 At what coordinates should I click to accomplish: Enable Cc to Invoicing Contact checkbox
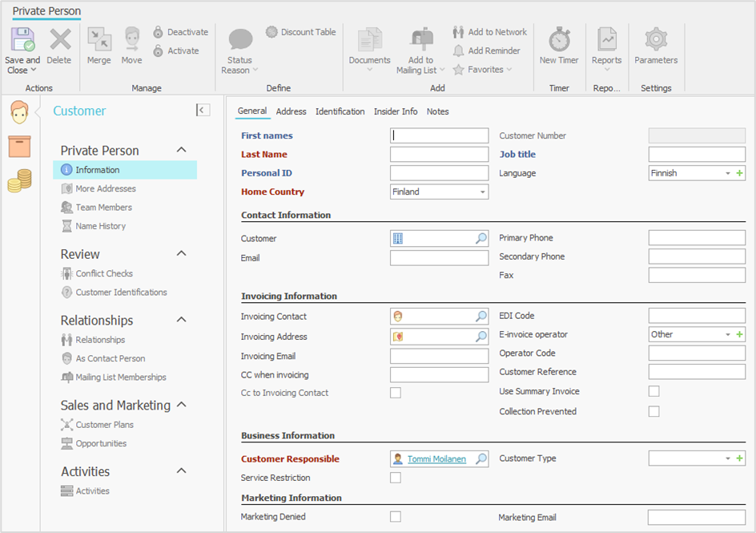[395, 393]
